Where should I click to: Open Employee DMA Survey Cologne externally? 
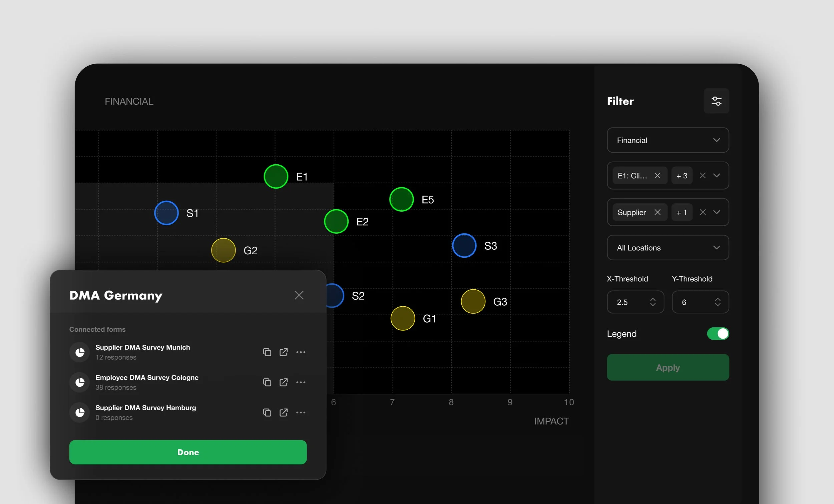284,382
